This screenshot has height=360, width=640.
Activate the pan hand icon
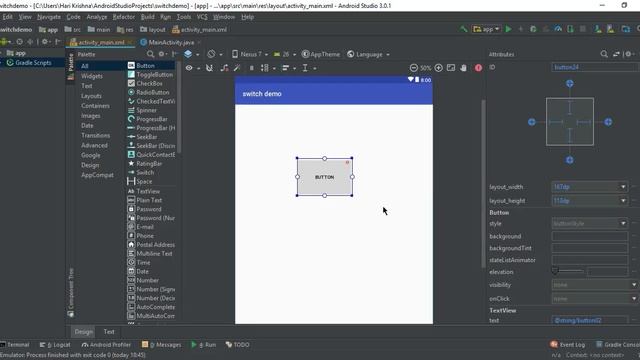click(463, 68)
